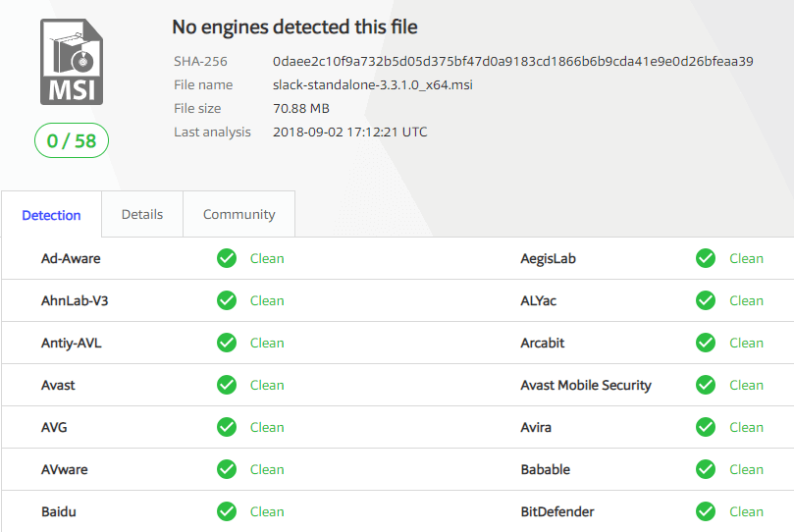Click the green checkmark beside AegisLab
The height and width of the screenshot is (532, 794).
tap(706, 258)
